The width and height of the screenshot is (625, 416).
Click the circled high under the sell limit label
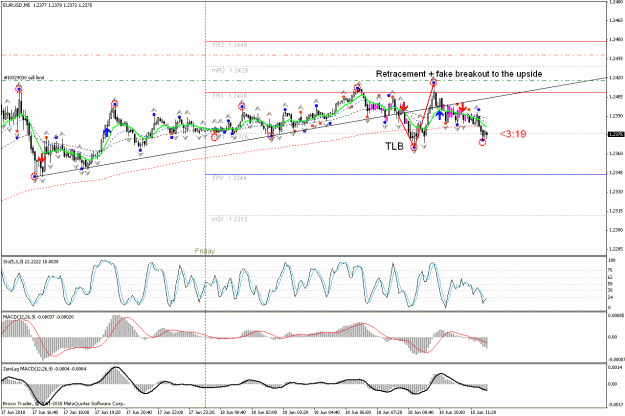tap(19, 88)
